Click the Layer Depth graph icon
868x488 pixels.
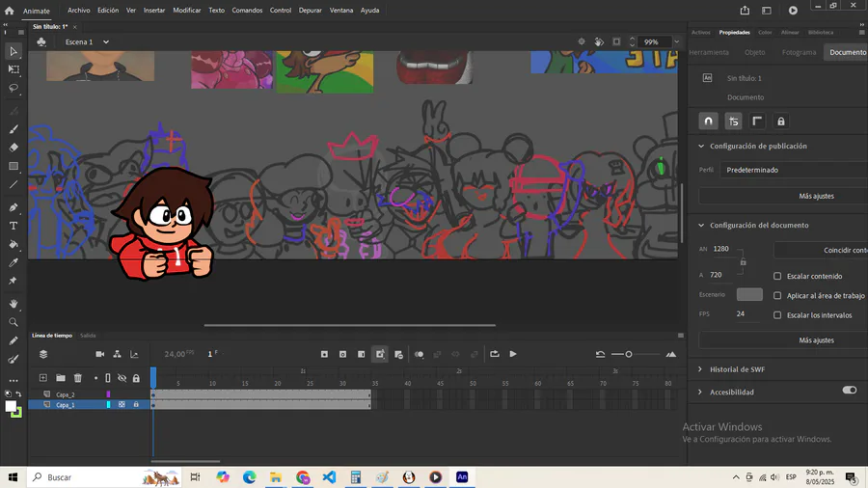(134, 354)
